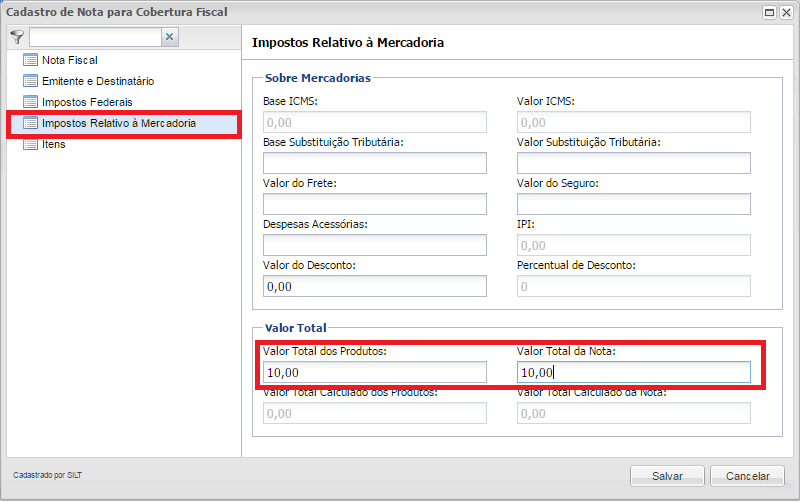
Task: Click the Valor do Frete field
Action: click(x=374, y=204)
